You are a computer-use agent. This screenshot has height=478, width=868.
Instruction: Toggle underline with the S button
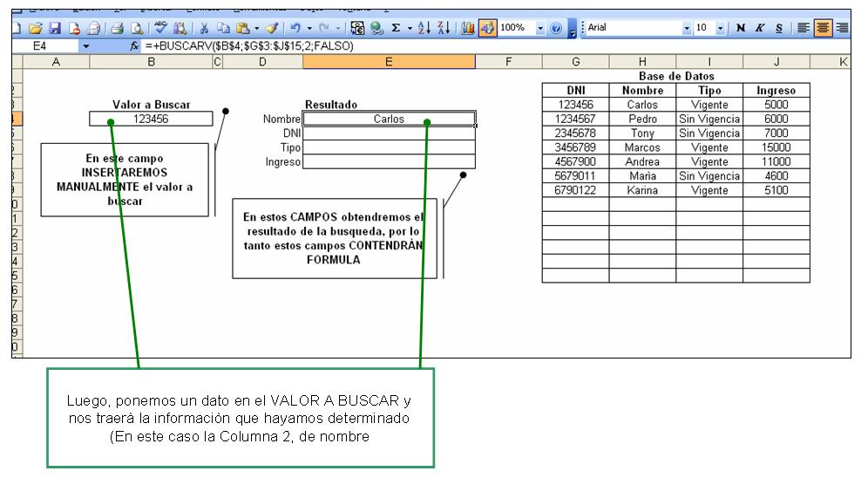point(779,28)
